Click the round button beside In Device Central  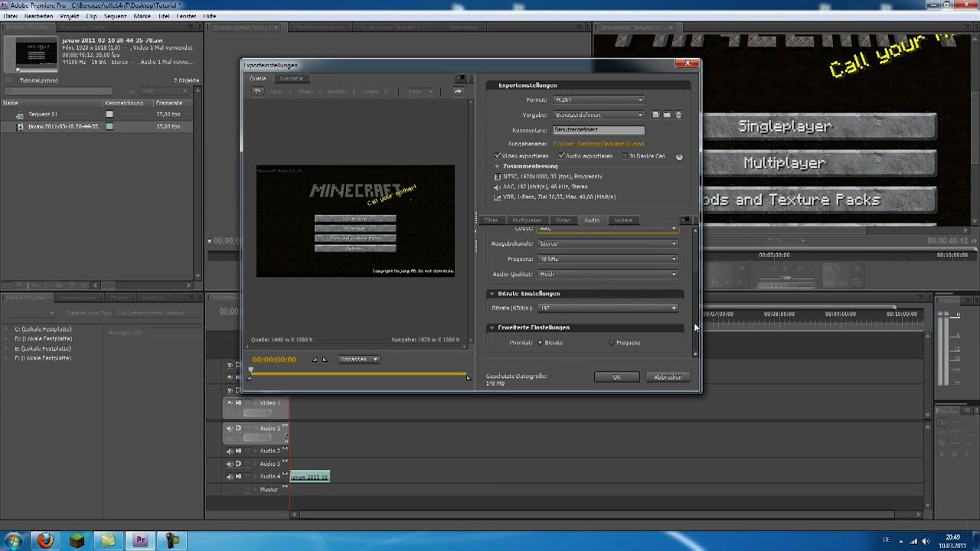[x=679, y=156]
